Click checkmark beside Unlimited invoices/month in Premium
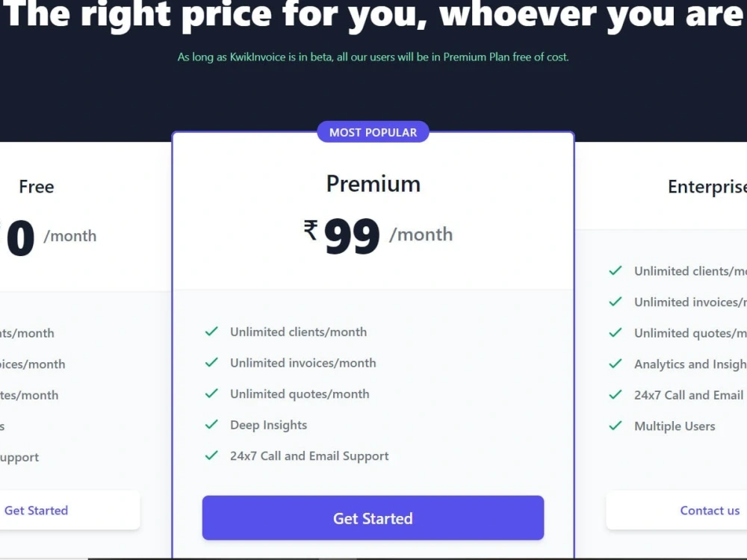The image size is (747, 560). (211, 362)
